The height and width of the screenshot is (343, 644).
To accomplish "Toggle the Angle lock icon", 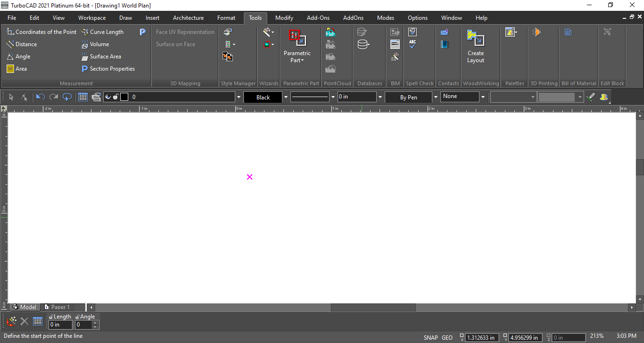I will (77, 317).
